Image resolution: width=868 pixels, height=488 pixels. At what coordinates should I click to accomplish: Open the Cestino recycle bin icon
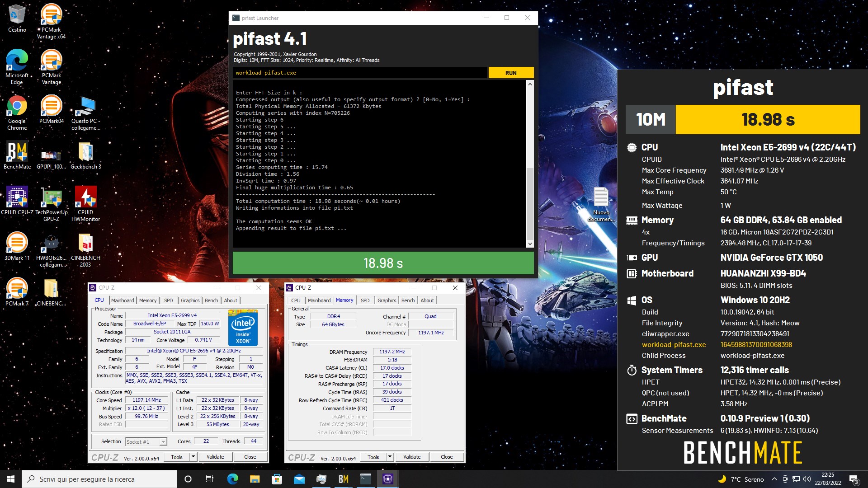click(17, 18)
